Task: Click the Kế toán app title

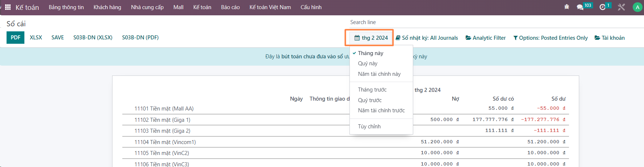Action: click(27, 7)
